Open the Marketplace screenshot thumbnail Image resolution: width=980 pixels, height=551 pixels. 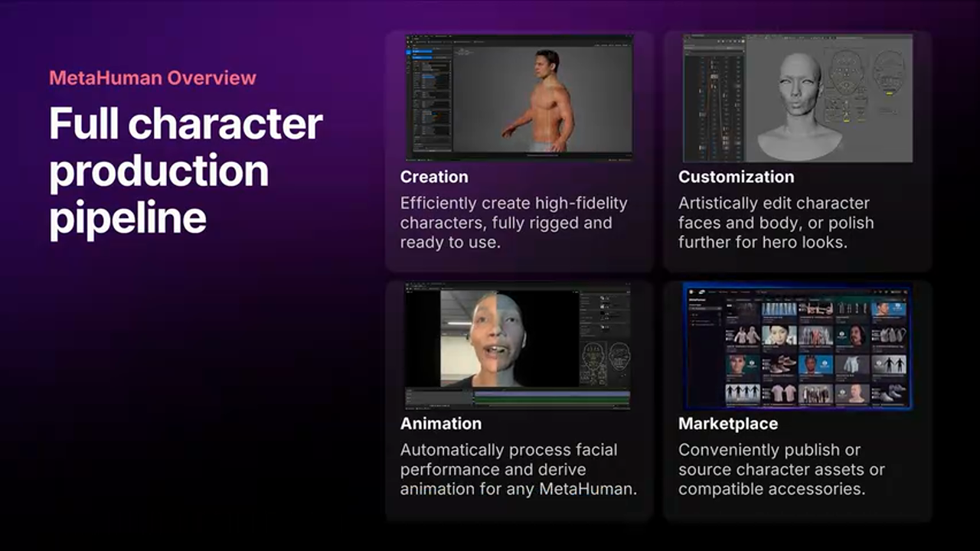(x=797, y=346)
